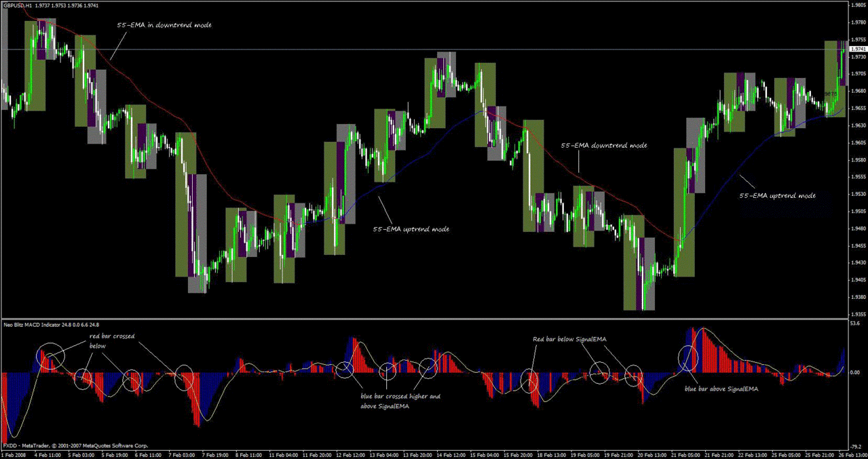The image size is (868, 459).
Task: Click the 1.9580 price axis label
Action: click(x=858, y=160)
